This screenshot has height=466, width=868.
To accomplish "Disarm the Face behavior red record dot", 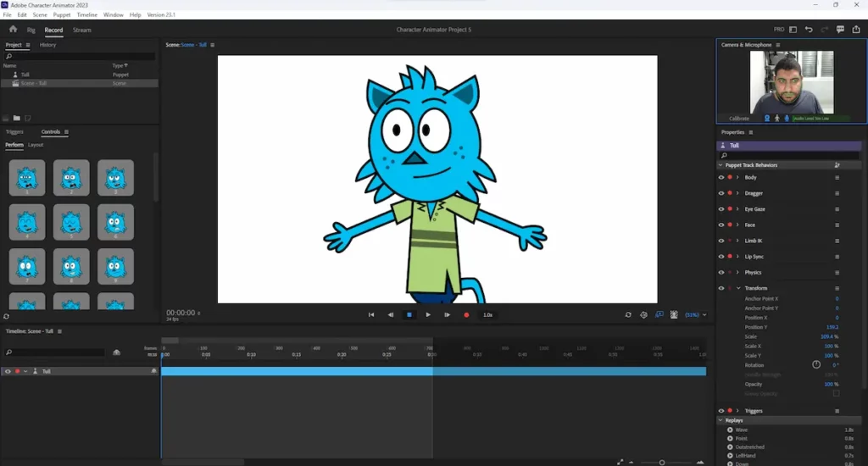I will (730, 225).
